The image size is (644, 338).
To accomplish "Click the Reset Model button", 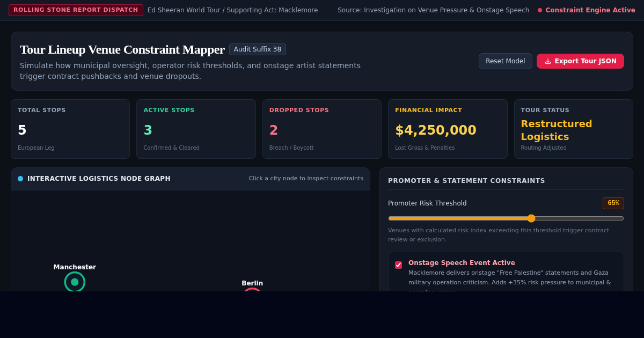I will (505, 61).
